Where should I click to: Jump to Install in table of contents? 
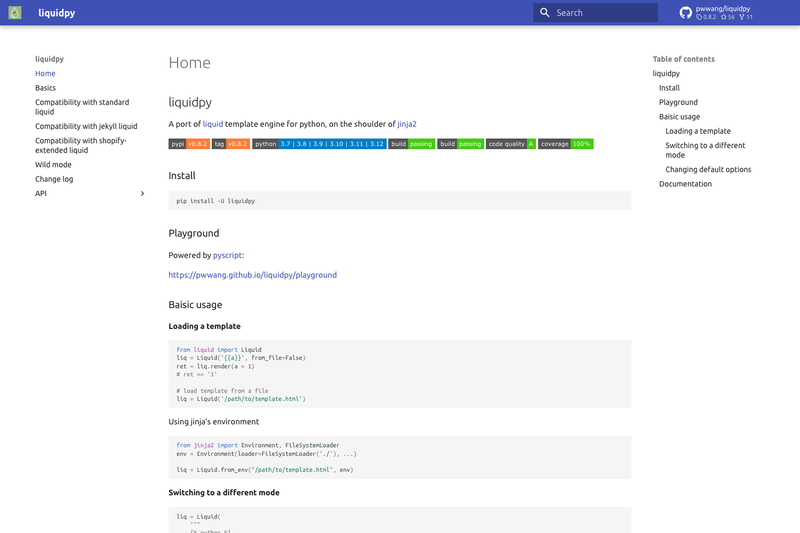pos(669,88)
